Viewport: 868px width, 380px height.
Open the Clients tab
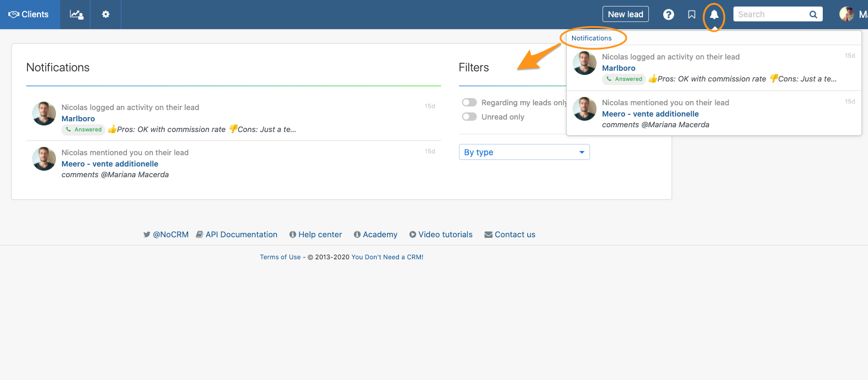pos(29,14)
